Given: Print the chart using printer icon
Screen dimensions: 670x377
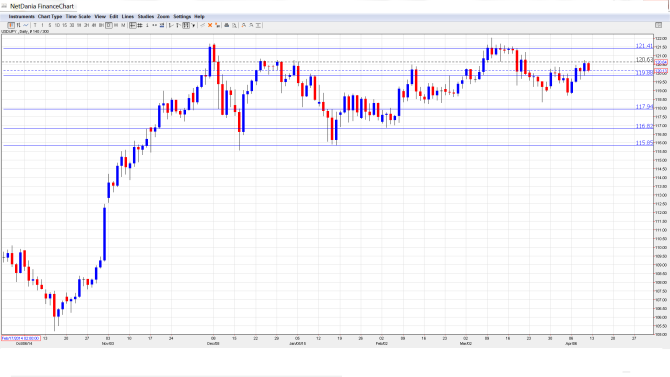Looking at the screenshot, I should [x=226, y=25].
